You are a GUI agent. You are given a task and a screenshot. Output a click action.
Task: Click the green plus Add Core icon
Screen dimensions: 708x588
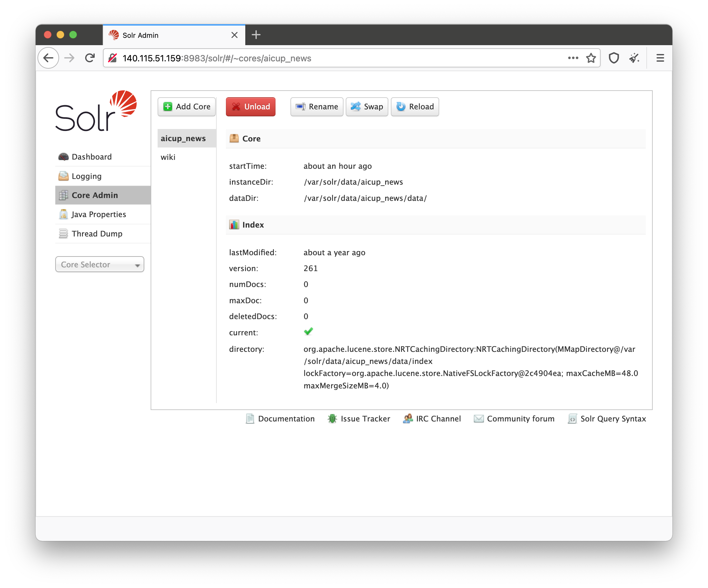(x=167, y=106)
